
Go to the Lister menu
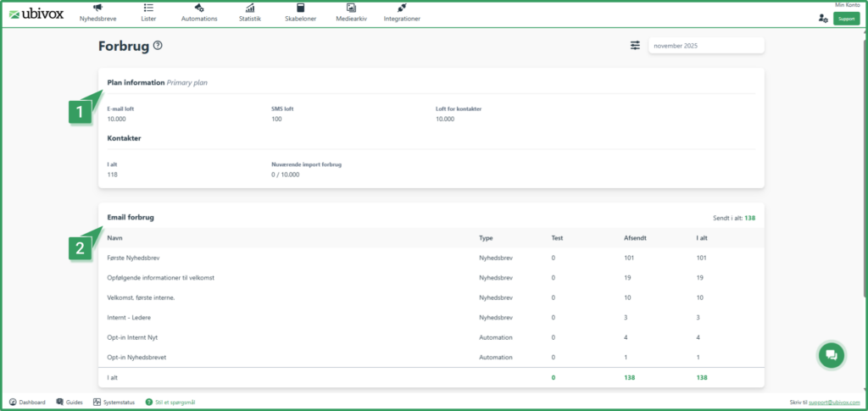coord(148,19)
